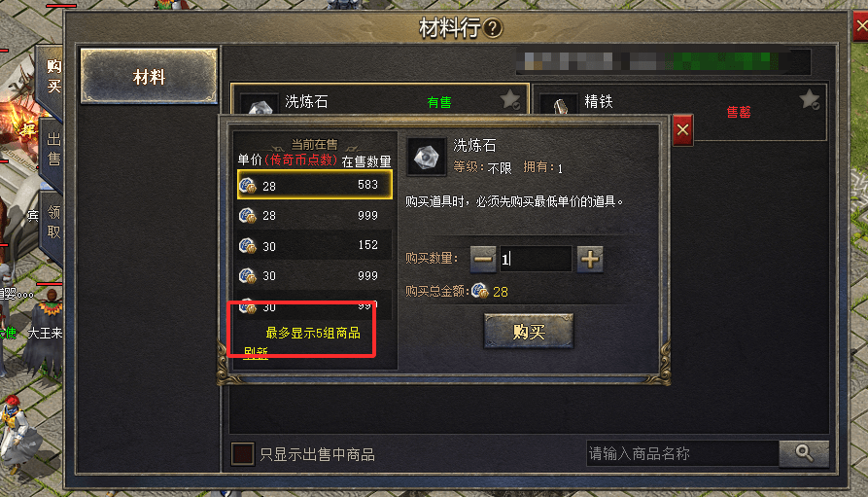Screen dimensions: 868x497
Task: Click the 精铁 item icon
Action: (x=560, y=105)
